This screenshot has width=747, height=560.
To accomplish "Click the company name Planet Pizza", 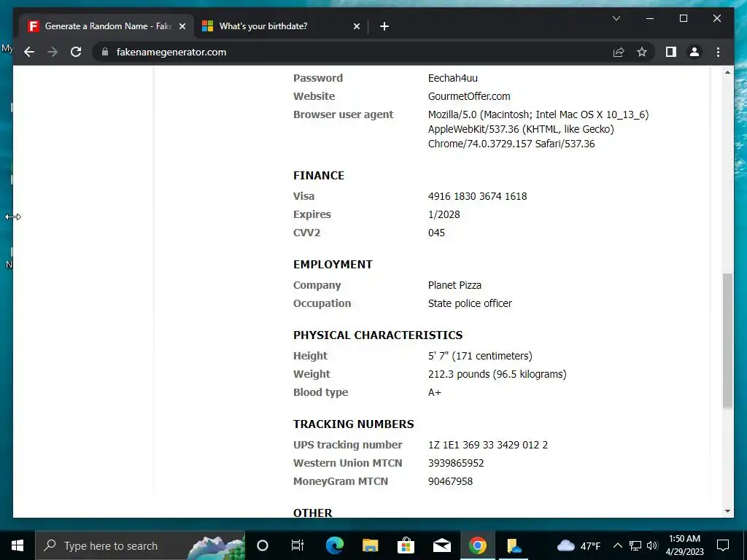I will click(x=454, y=285).
